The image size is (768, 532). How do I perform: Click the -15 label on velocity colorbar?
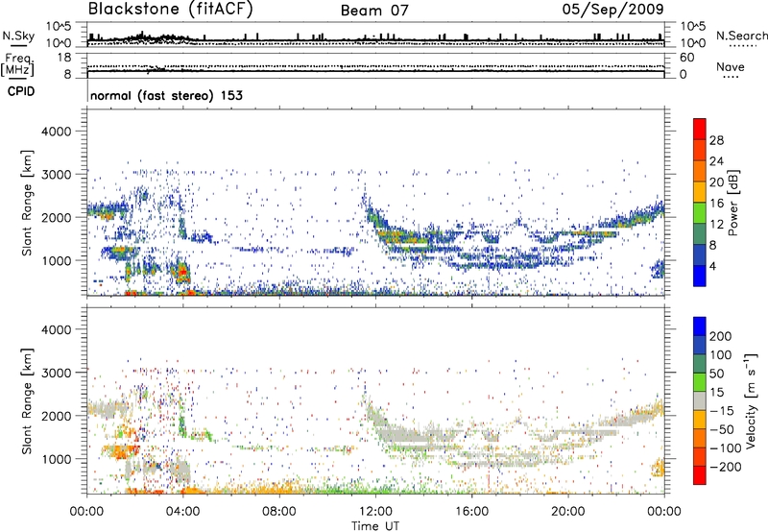pos(722,411)
